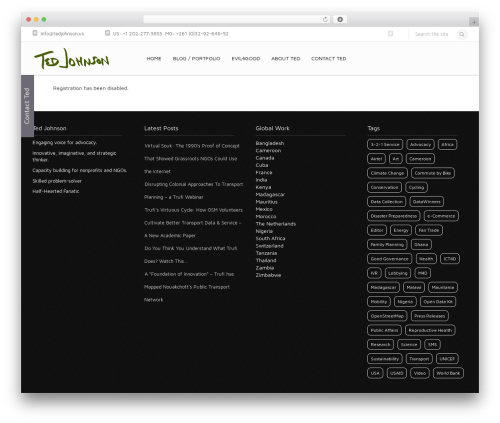Click the small icon left of search
The height and width of the screenshot is (423, 500).
[390, 34]
